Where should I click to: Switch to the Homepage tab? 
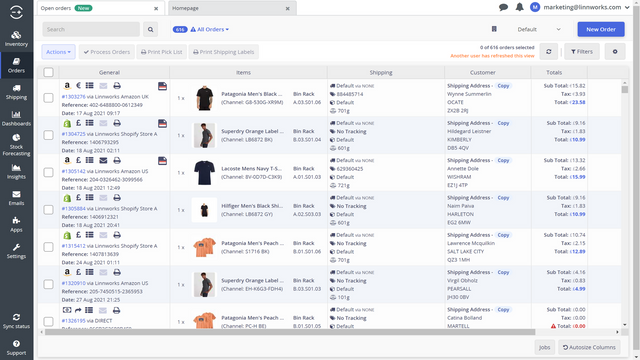coord(231,8)
